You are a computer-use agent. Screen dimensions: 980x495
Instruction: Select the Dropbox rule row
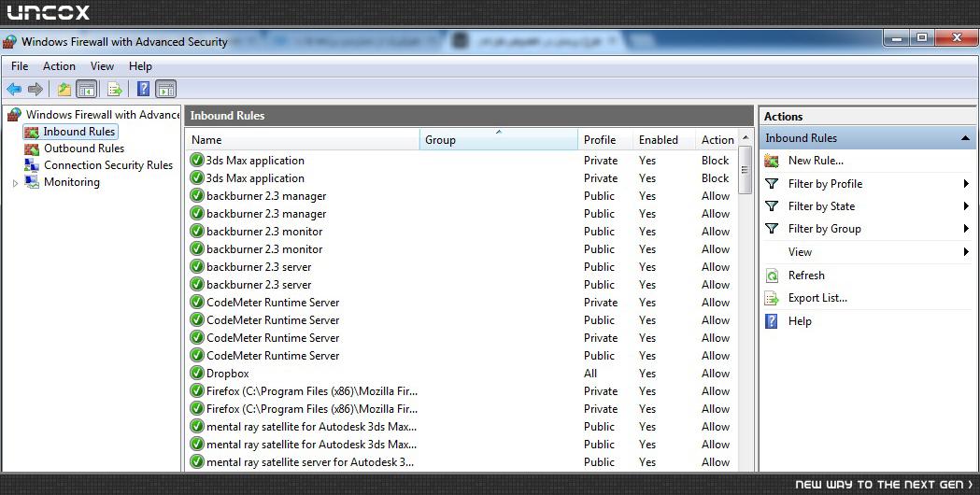[x=462, y=374]
